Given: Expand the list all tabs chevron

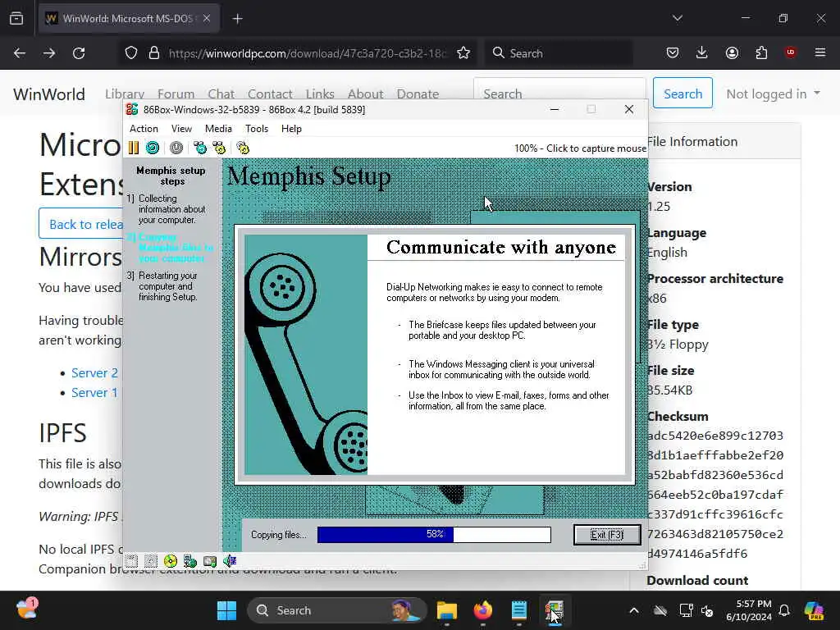Looking at the screenshot, I should (x=677, y=18).
